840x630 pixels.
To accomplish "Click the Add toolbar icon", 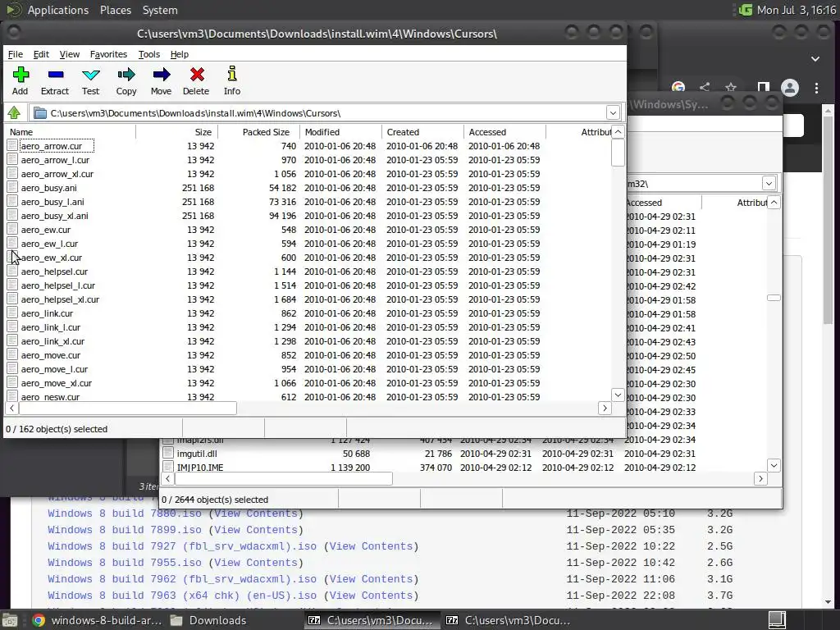I will pyautogui.click(x=21, y=75).
